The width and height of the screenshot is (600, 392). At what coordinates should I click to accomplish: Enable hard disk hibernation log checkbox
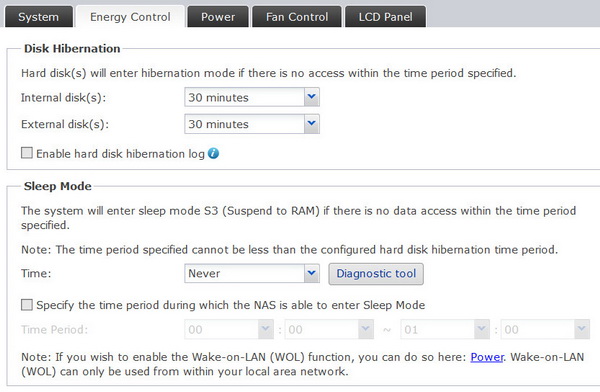[27, 153]
